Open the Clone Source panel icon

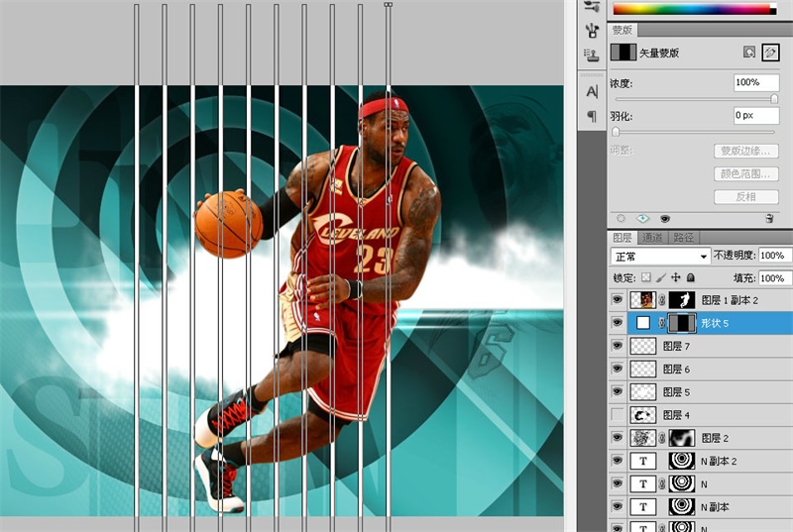click(x=592, y=54)
